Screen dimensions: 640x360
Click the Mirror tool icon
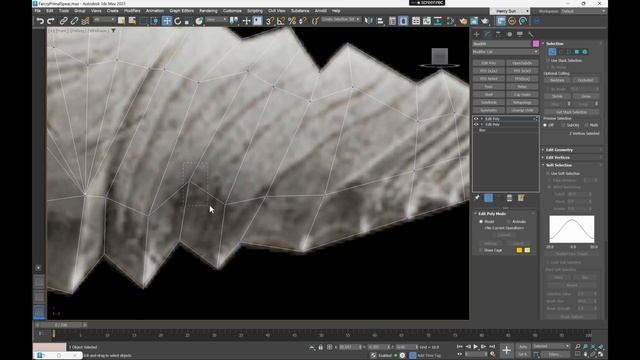369,21
